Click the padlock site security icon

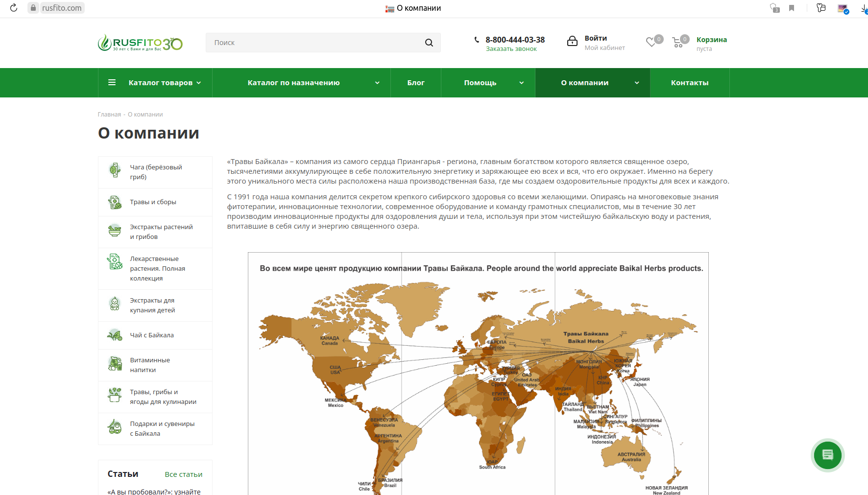click(x=33, y=8)
